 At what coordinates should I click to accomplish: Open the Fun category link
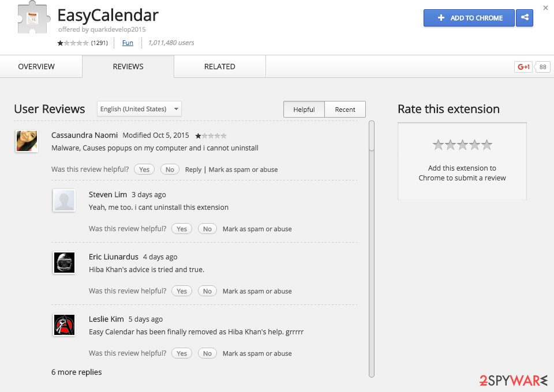click(x=128, y=43)
